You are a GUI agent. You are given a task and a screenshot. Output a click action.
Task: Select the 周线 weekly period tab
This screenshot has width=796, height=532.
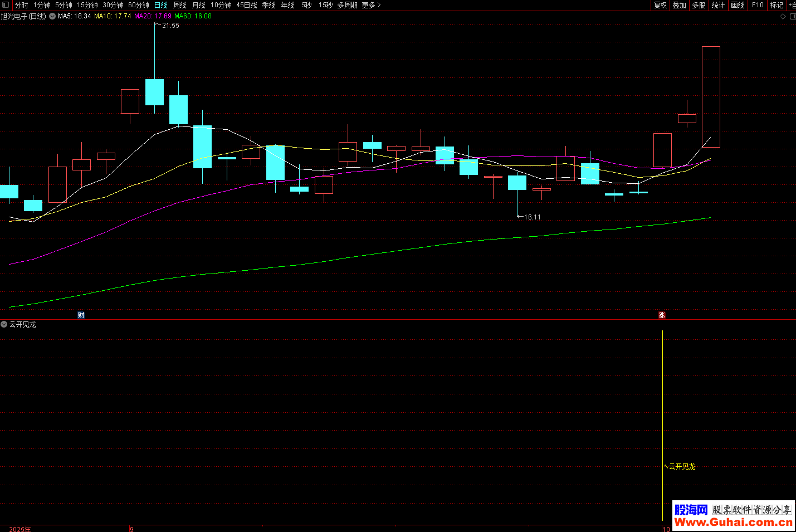pyautogui.click(x=179, y=5)
